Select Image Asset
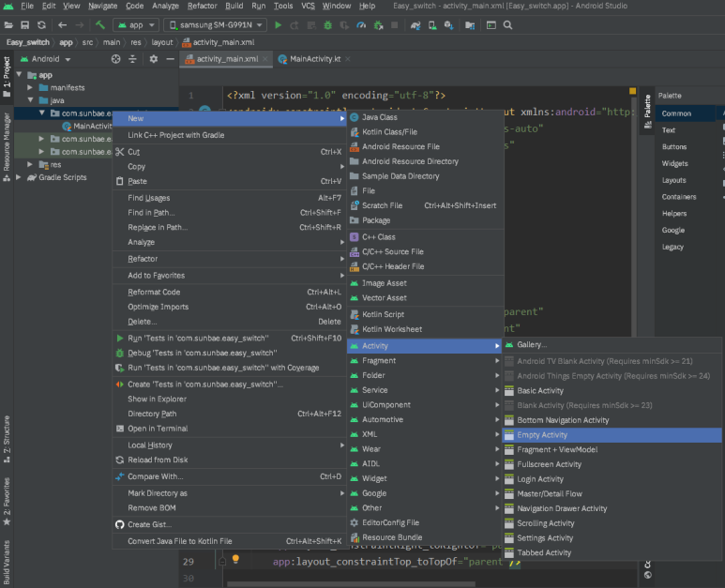Screen dimensions: 725x588 [425, 283]
